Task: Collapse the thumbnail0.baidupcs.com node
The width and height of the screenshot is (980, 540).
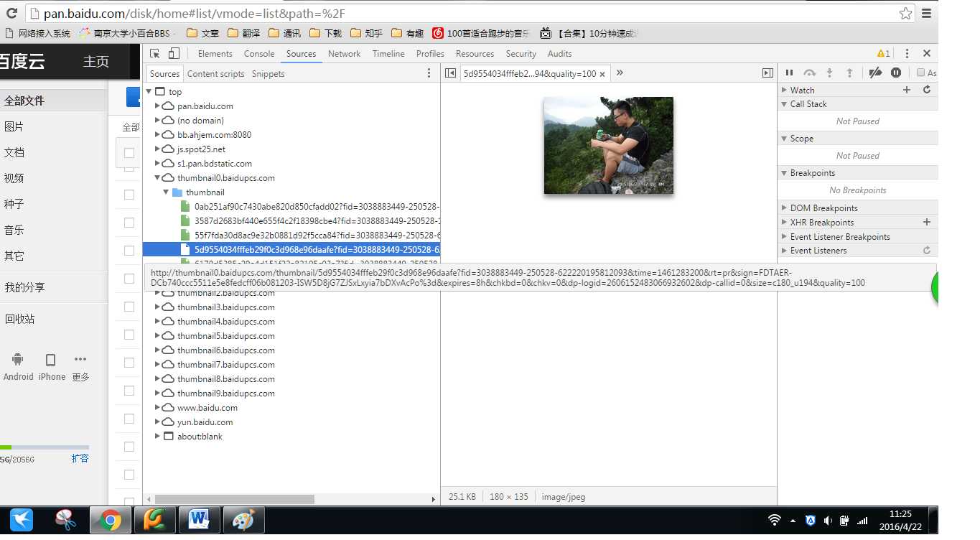Action: [x=157, y=177]
